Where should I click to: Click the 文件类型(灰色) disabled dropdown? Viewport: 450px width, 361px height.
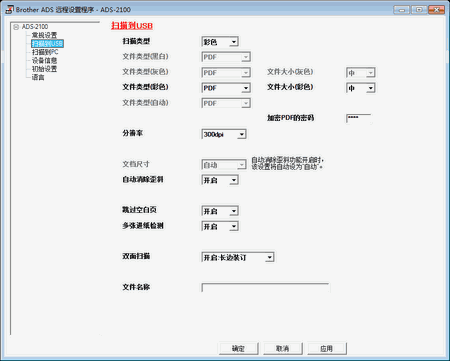pos(226,72)
